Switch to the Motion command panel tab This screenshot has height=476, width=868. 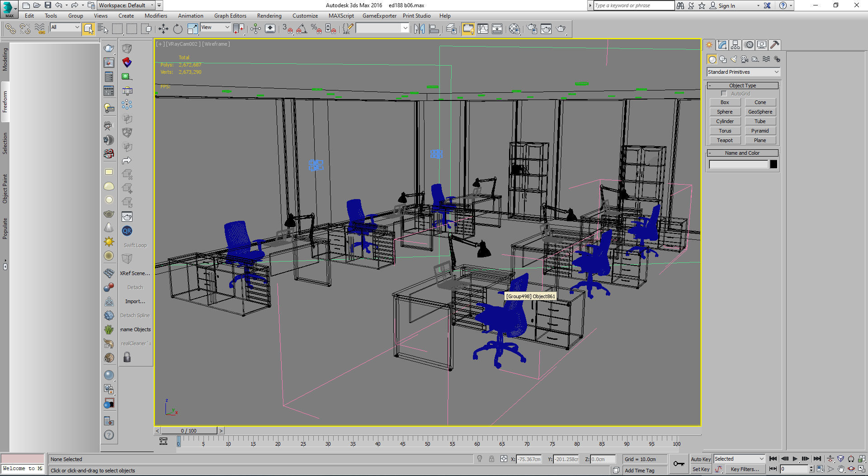coord(749,45)
